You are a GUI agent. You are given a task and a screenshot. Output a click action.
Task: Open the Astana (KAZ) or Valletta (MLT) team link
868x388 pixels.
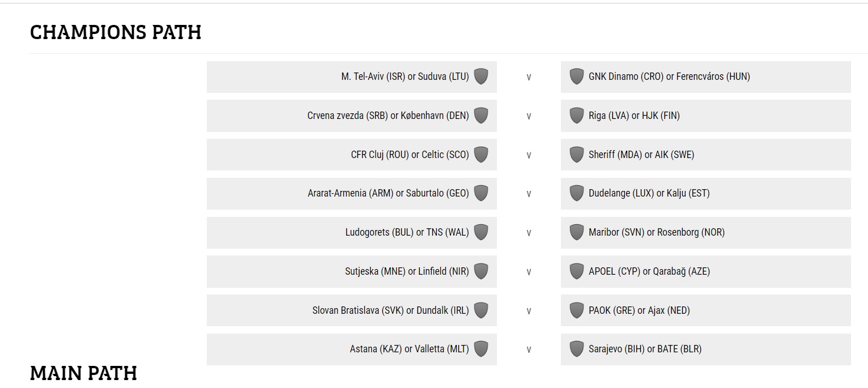tap(409, 349)
